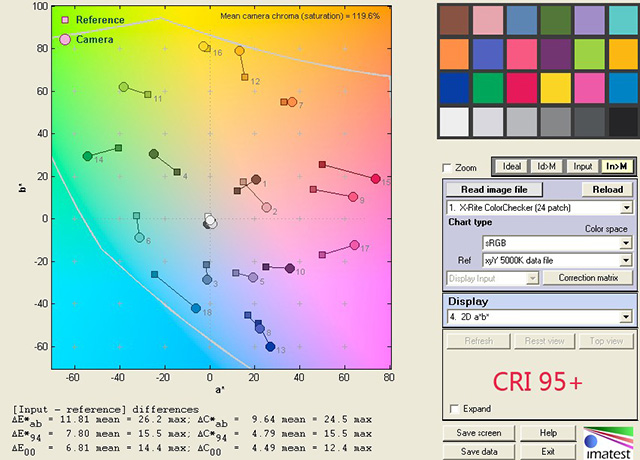Click the Reset view button
The image size is (640, 460).
(x=544, y=341)
